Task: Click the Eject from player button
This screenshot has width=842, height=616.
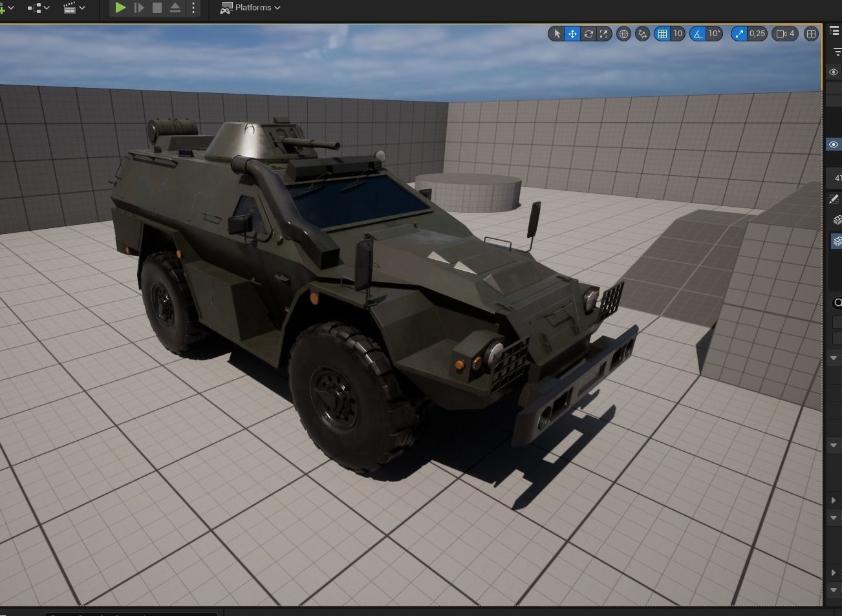Action: 175,8
